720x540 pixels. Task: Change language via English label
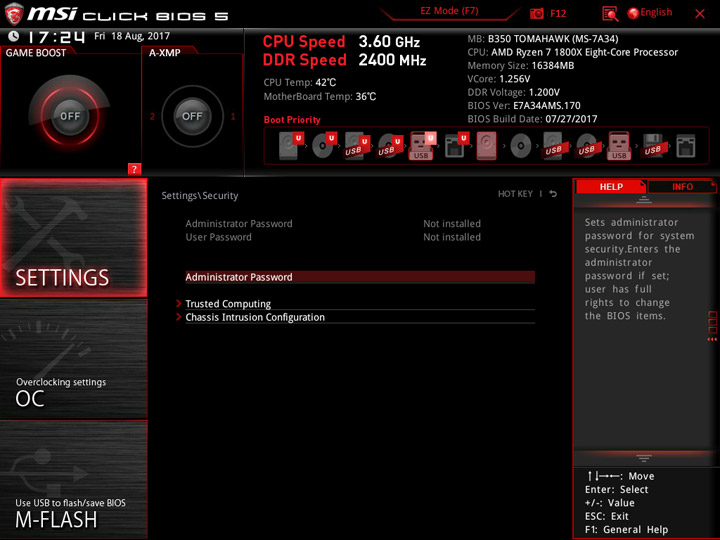pyautogui.click(x=656, y=13)
